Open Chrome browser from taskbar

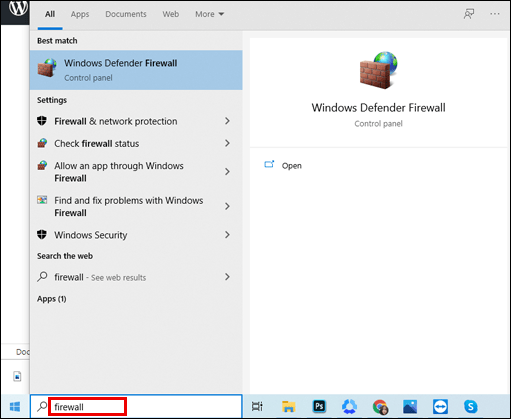tap(380, 407)
